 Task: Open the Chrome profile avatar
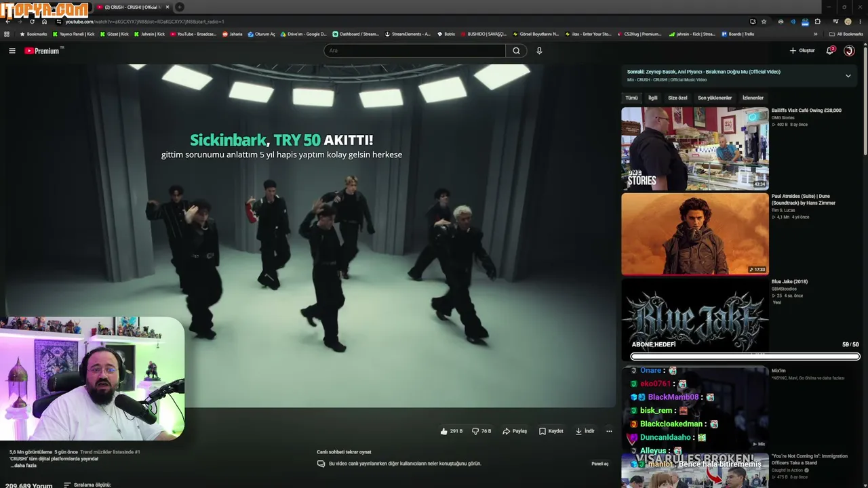point(848,22)
